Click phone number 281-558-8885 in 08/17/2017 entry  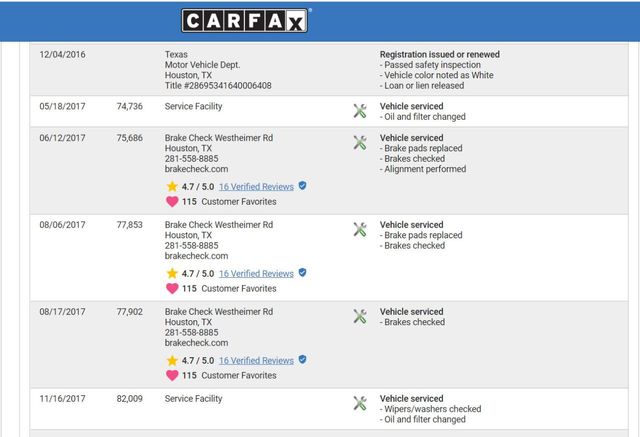click(191, 333)
